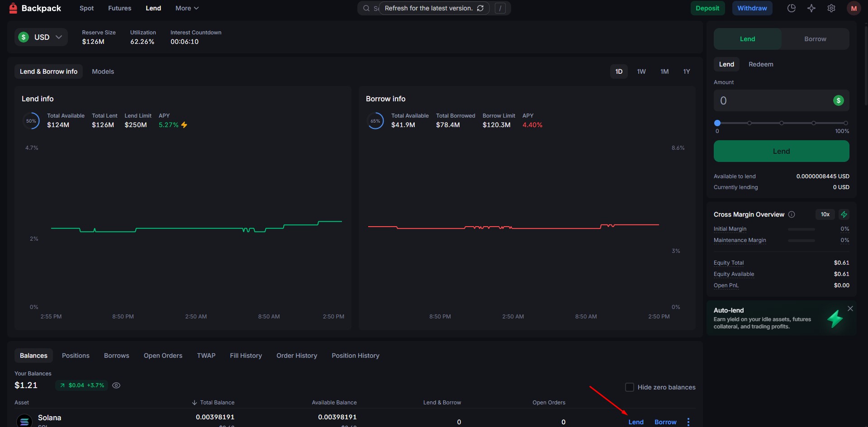The height and width of the screenshot is (427, 868).
Task: Click the Backpack logo icon
Action: (x=13, y=8)
